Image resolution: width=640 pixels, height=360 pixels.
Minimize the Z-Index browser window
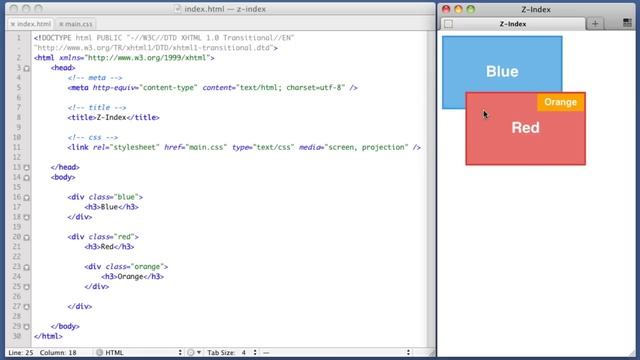click(x=458, y=9)
